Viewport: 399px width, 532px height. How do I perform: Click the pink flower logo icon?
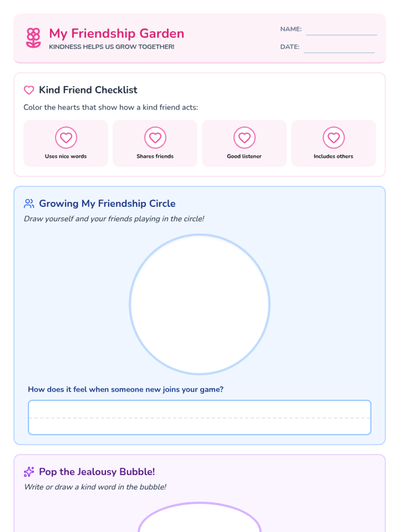point(33,38)
